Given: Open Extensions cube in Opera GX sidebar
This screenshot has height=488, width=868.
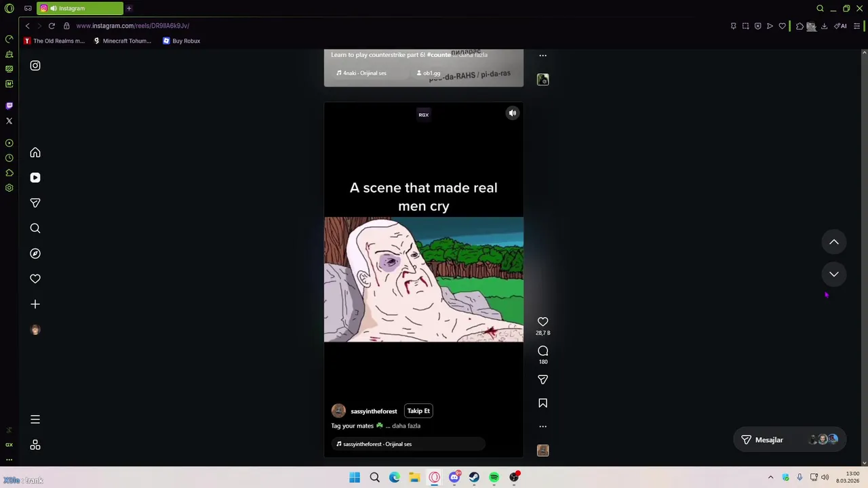Looking at the screenshot, I should (9, 173).
